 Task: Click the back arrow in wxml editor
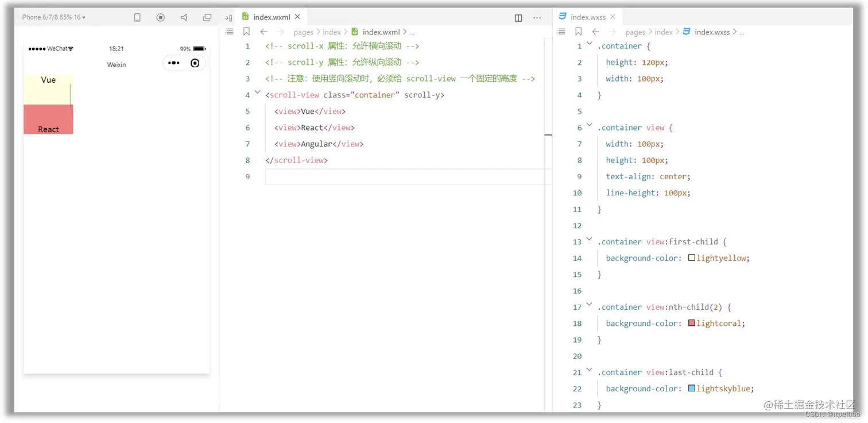point(263,32)
